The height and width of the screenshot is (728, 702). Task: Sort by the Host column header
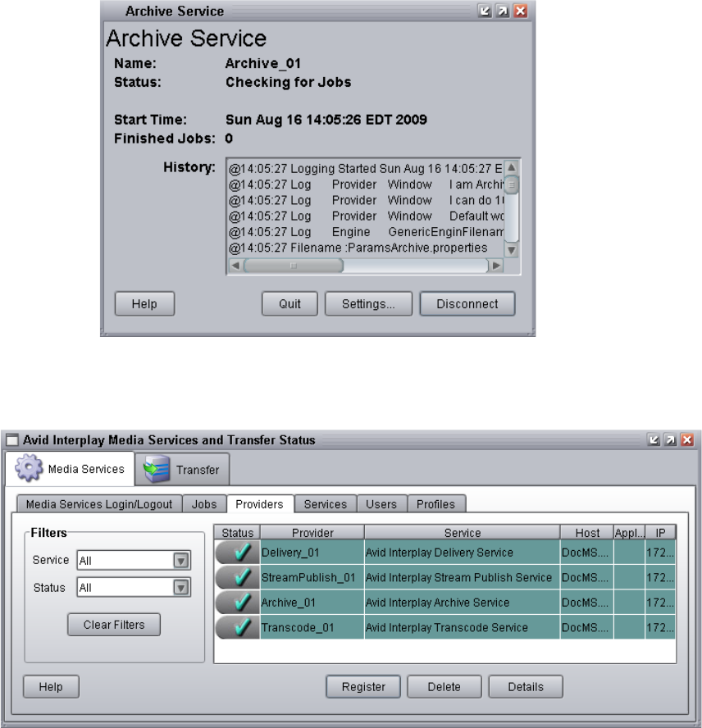[587, 533]
